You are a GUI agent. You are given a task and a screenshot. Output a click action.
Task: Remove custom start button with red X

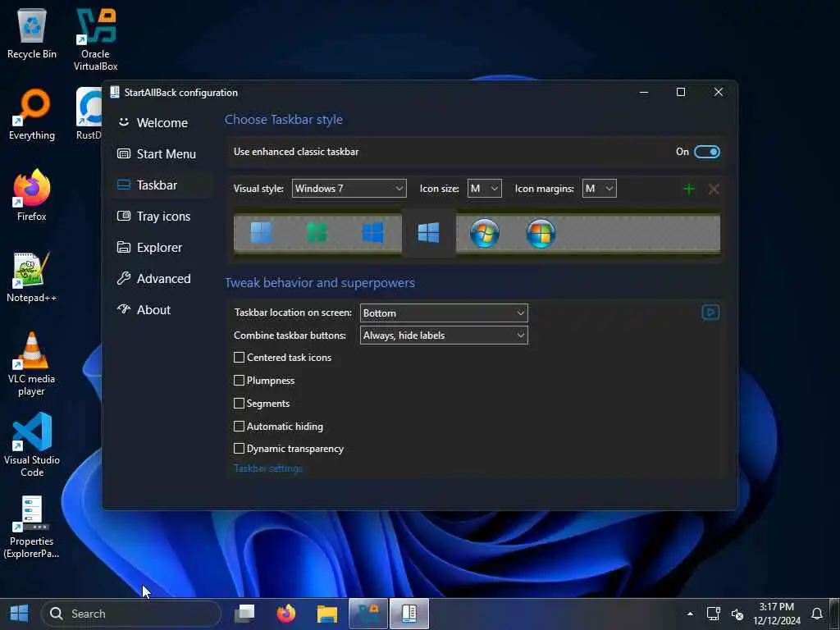pyautogui.click(x=714, y=189)
